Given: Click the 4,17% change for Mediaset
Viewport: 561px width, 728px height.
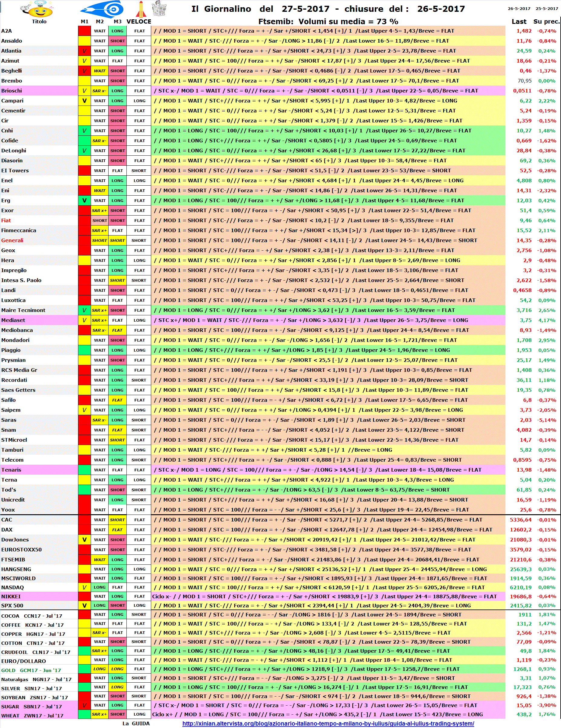Looking at the screenshot, I should [547, 320].
